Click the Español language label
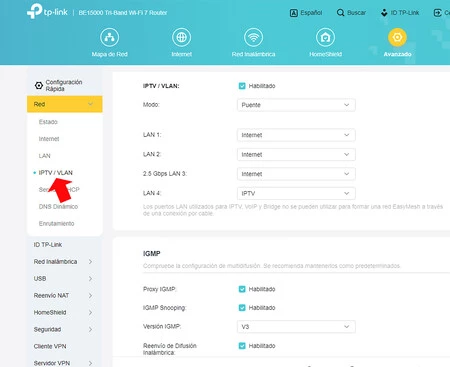 [x=311, y=13]
